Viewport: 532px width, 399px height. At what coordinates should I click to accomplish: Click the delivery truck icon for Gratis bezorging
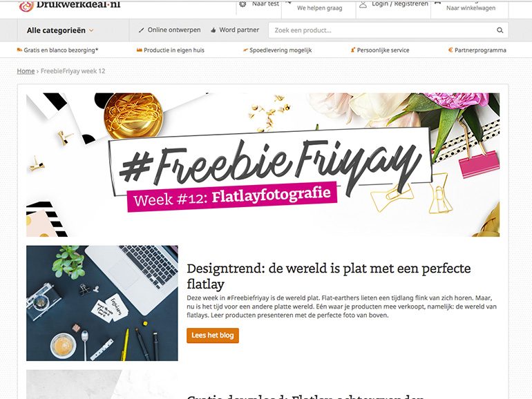tap(19, 50)
